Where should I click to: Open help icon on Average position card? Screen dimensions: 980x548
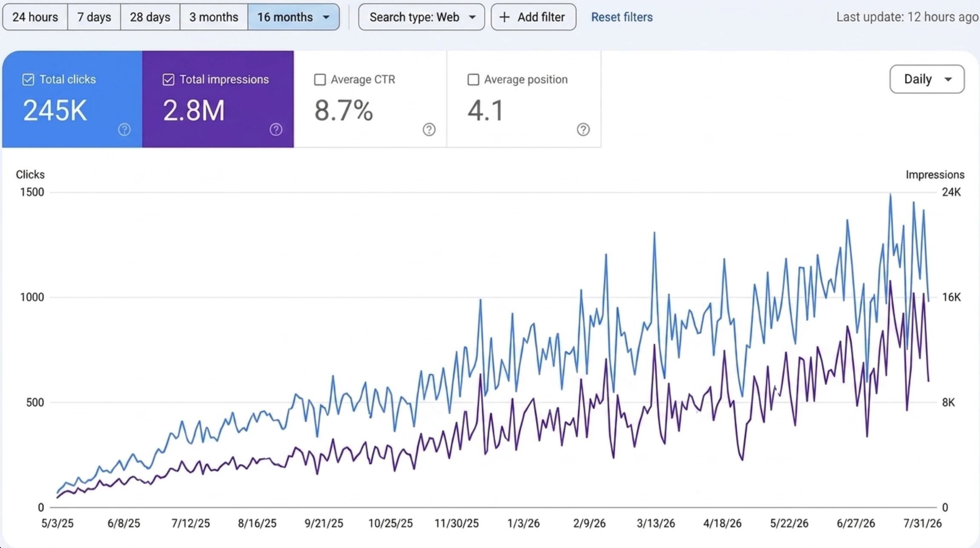click(x=583, y=130)
